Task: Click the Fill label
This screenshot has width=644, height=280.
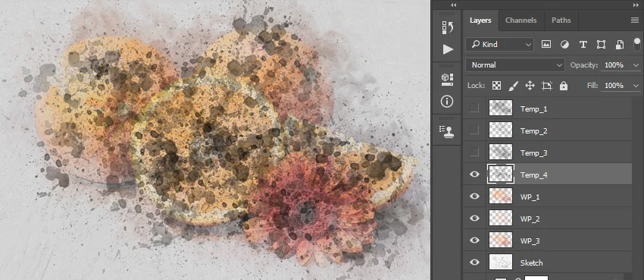Action: coord(593,86)
